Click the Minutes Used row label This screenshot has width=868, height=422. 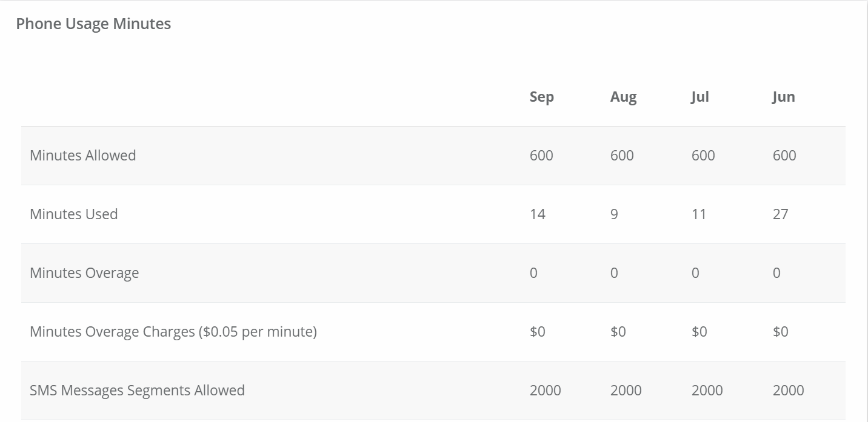point(73,214)
